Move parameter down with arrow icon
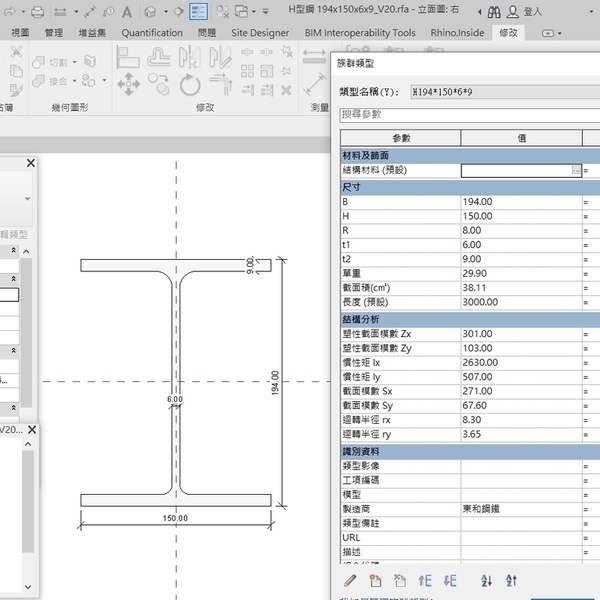The image size is (600, 600). coord(449,580)
